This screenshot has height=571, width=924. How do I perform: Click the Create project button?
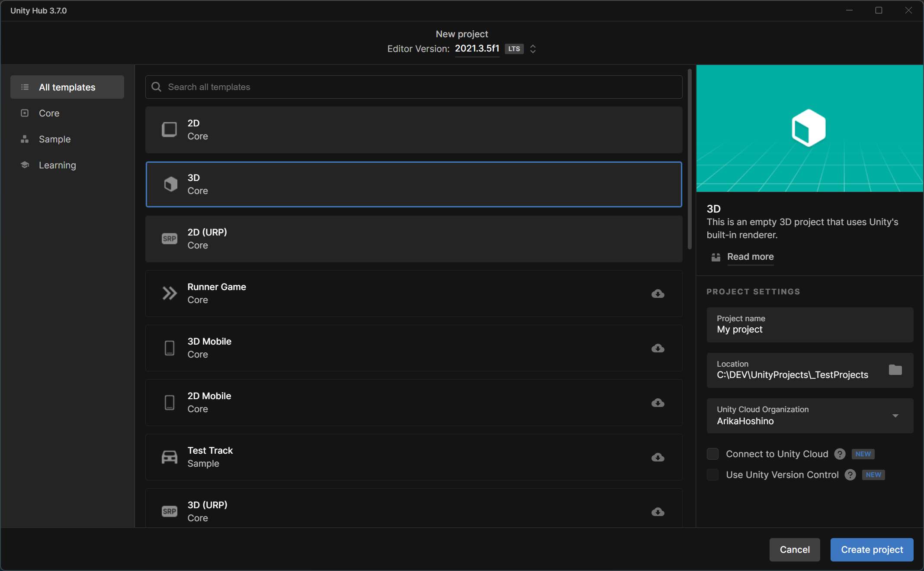click(x=872, y=549)
